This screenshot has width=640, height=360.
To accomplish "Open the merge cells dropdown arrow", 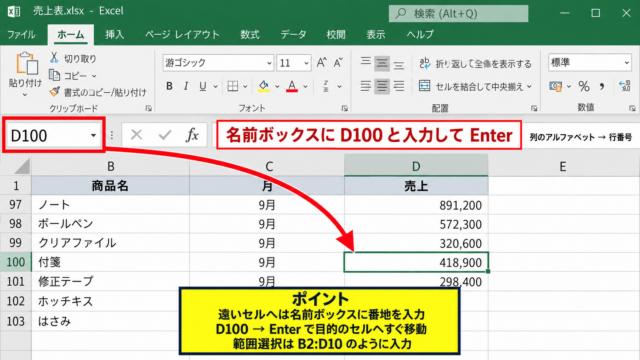I will 529,87.
